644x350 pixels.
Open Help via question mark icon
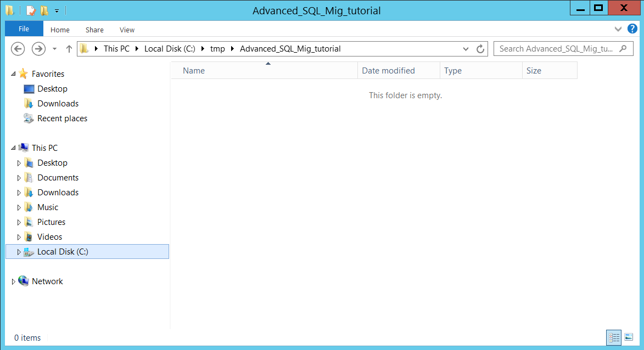(x=632, y=29)
